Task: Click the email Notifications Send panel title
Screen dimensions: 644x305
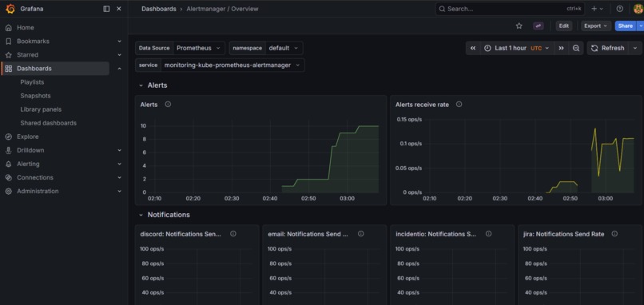Action: pos(308,234)
